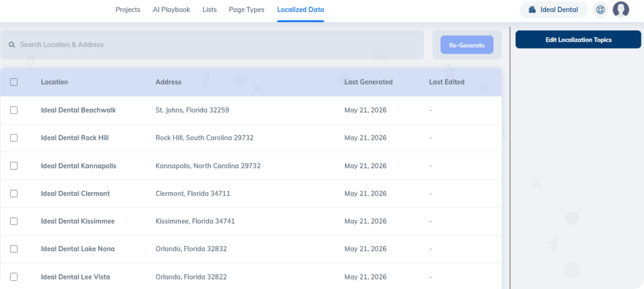Viewport: 644px width, 289px height.
Task: Mark the Ideal Dental Lake Nona checkbox
Action: pyautogui.click(x=14, y=249)
